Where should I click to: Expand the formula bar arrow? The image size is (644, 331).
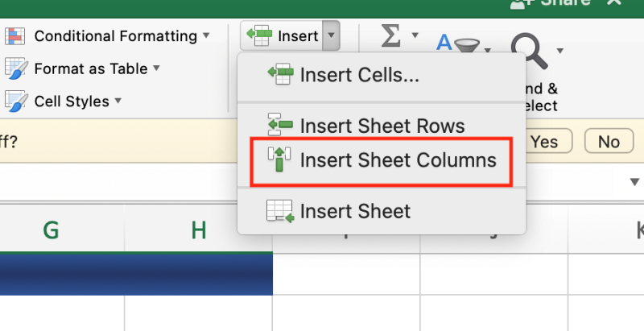pyautogui.click(x=634, y=181)
